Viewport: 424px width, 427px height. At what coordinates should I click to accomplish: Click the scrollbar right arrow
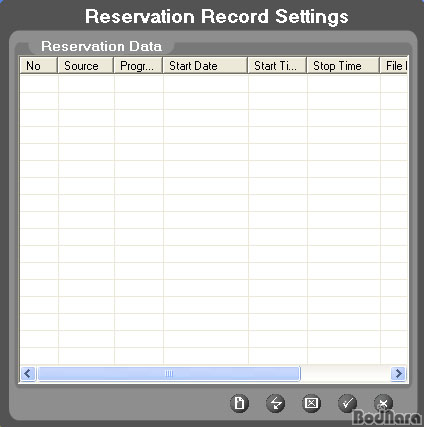pos(398,373)
